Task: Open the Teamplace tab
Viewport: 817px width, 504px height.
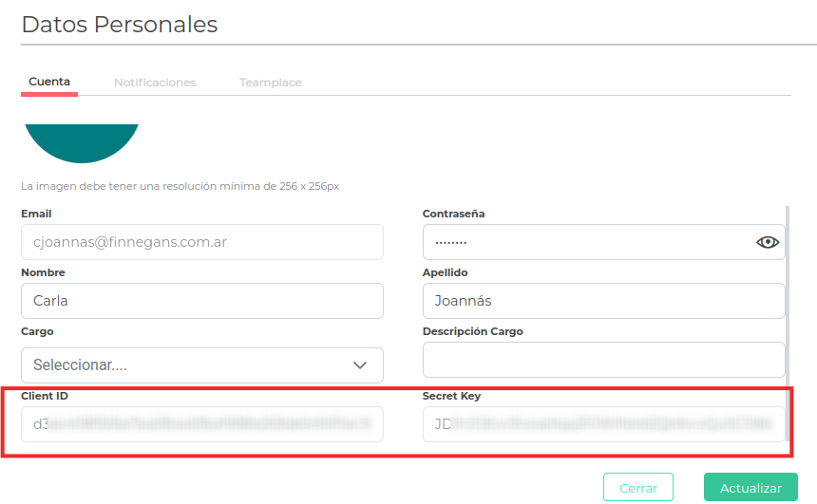Action: tap(270, 83)
